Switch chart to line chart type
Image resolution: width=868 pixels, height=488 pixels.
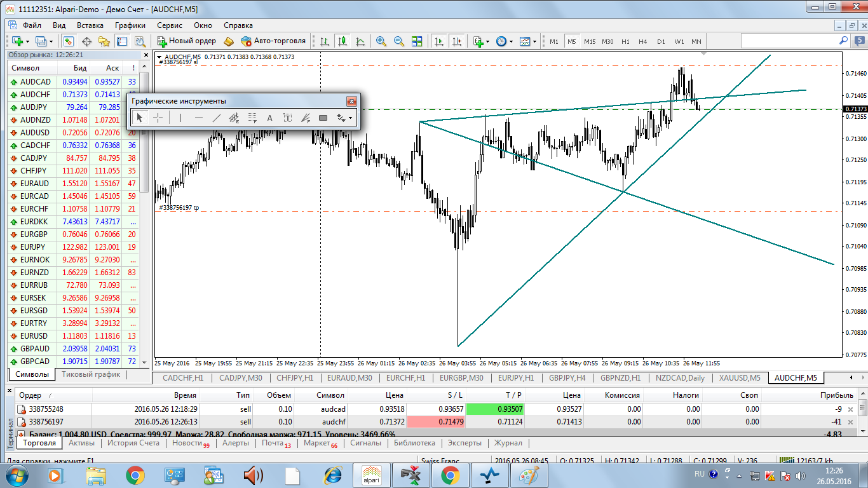[360, 41]
